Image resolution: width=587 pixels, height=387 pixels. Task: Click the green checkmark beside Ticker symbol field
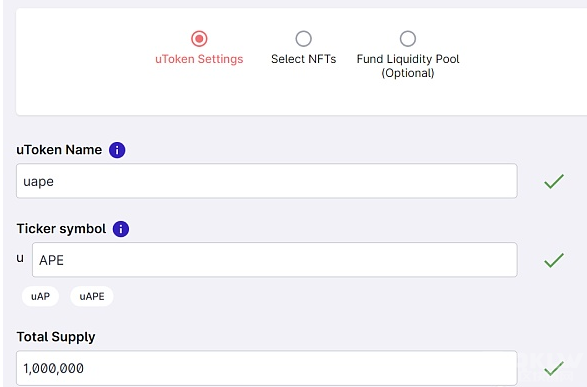(554, 260)
